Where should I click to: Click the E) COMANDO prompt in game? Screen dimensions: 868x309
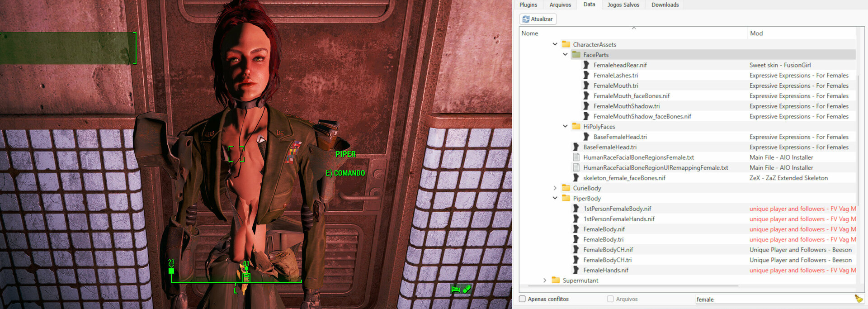pos(345,173)
